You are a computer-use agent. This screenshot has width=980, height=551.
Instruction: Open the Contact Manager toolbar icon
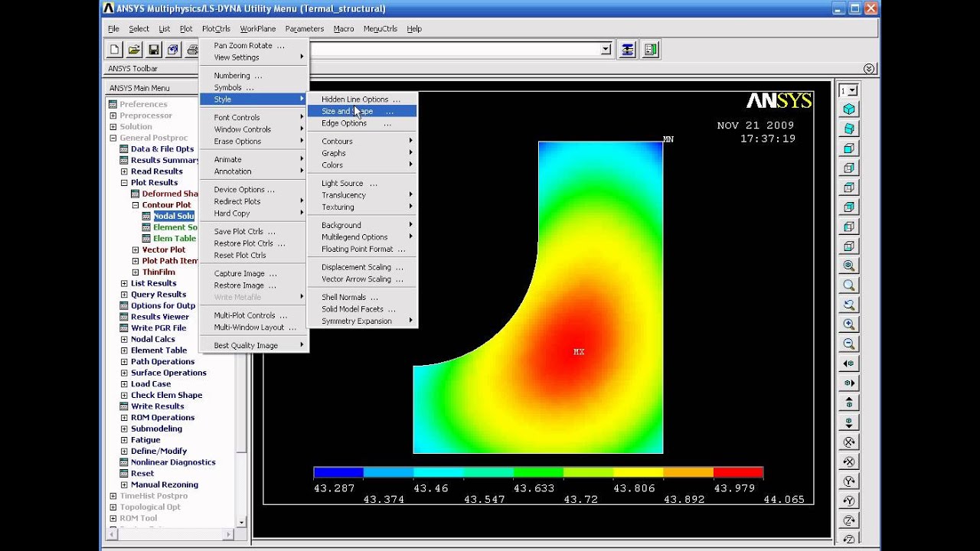[651, 50]
